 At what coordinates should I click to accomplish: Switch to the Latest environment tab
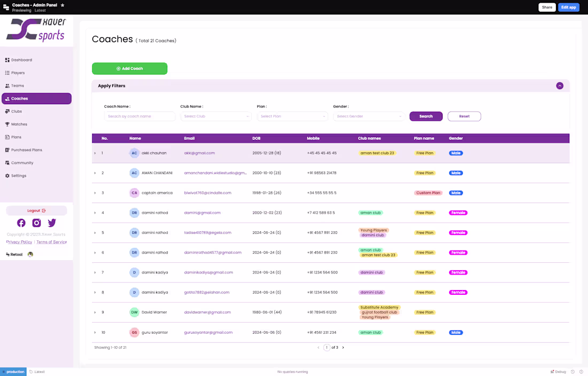pyautogui.click(x=36, y=372)
